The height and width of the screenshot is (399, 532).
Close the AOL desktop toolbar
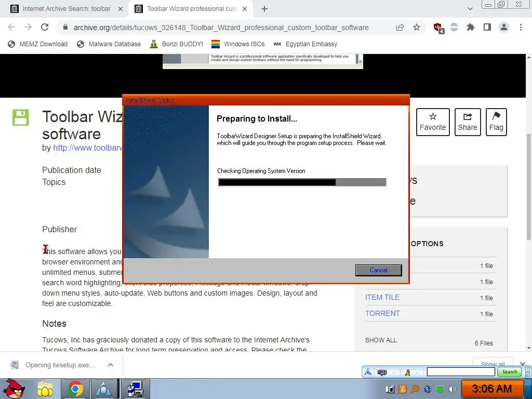click(528, 374)
